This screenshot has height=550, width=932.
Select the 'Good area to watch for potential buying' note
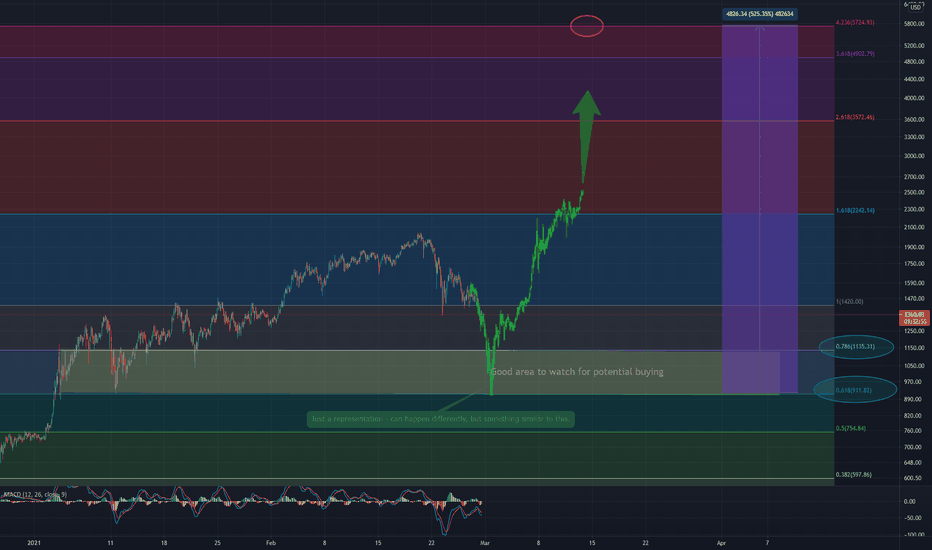coord(577,372)
